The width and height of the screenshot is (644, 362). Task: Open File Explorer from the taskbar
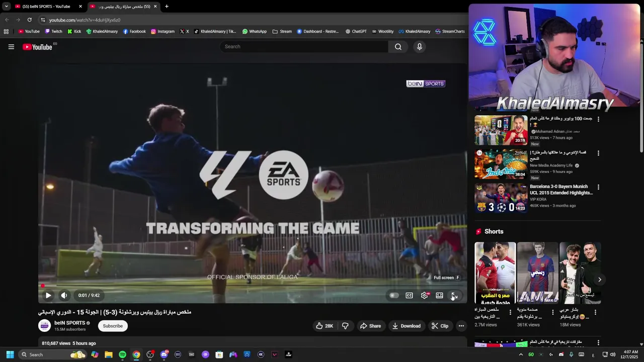point(108,354)
